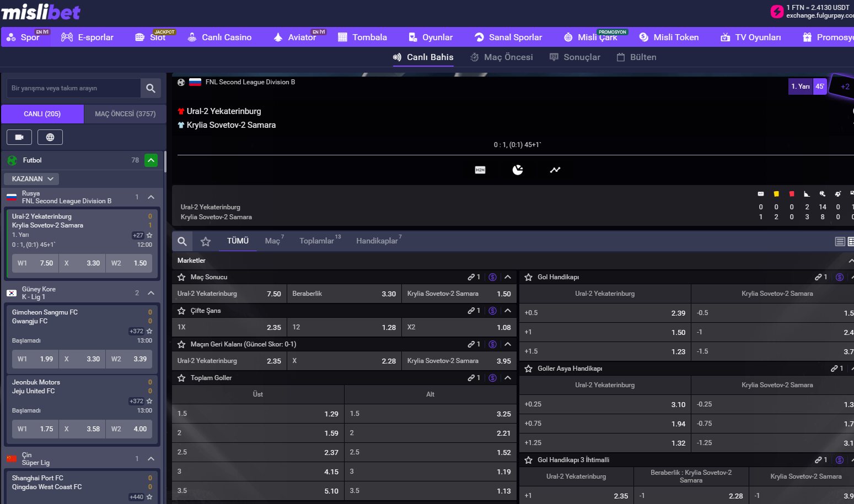Open the line graph trend icon

click(555, 170)
